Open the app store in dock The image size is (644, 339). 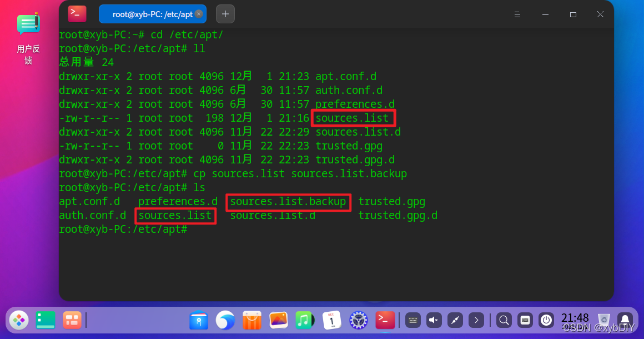pos(251,321)
